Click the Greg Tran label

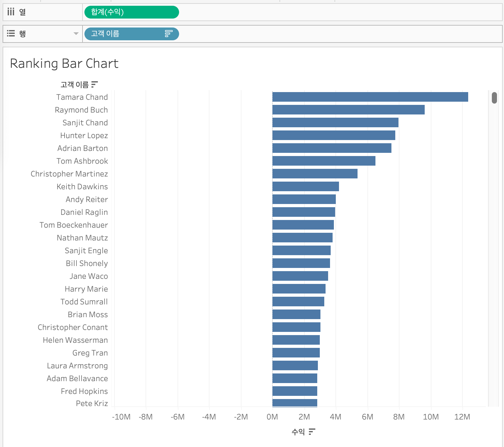(90, 353)
